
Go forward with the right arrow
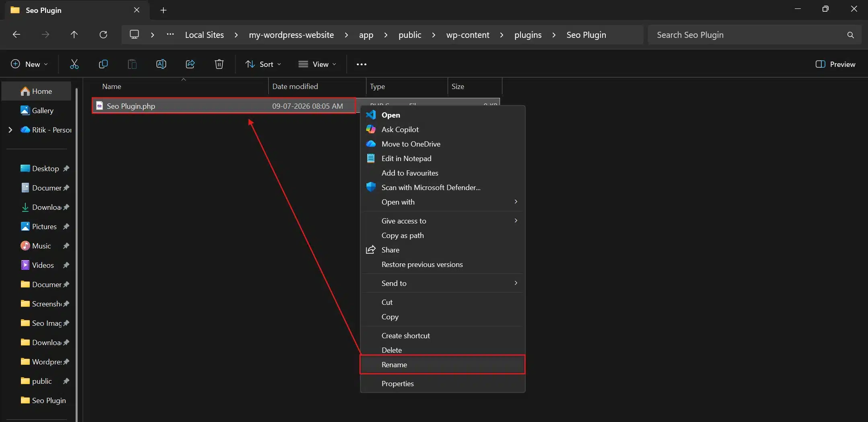pyautogui.click(x=45, y=35)
